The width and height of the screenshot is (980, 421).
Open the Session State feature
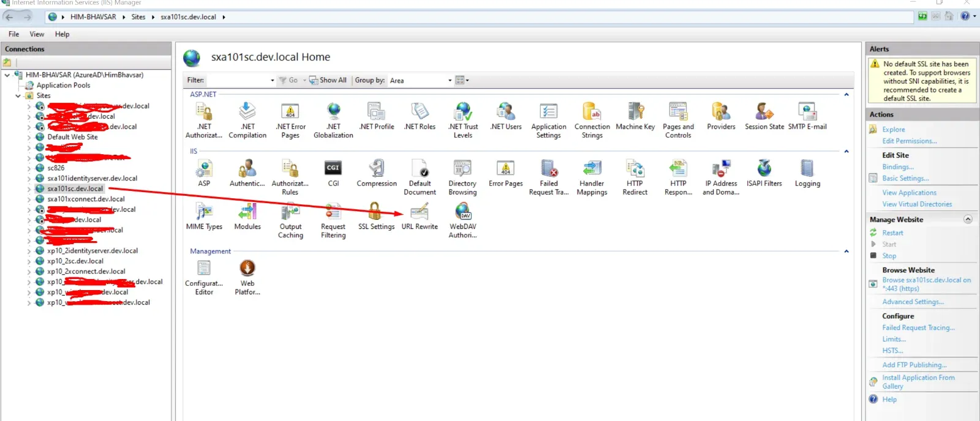tap(764, 116)
